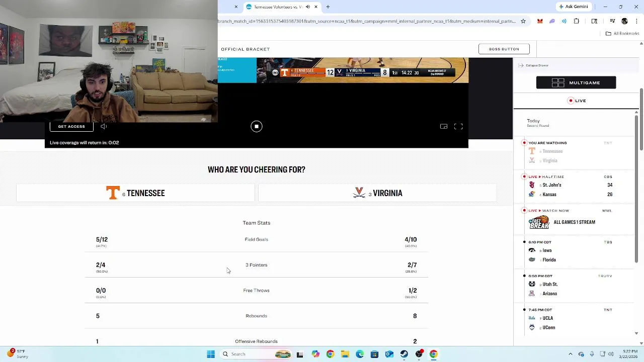The image size is (644, 362).
Task: Open a new browser tab
Action: (328, 7)
